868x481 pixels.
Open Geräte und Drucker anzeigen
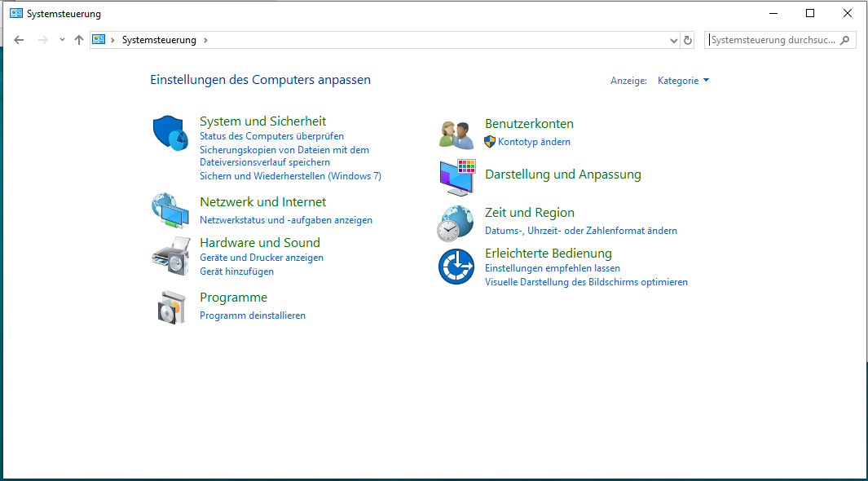tap(262, 258)
